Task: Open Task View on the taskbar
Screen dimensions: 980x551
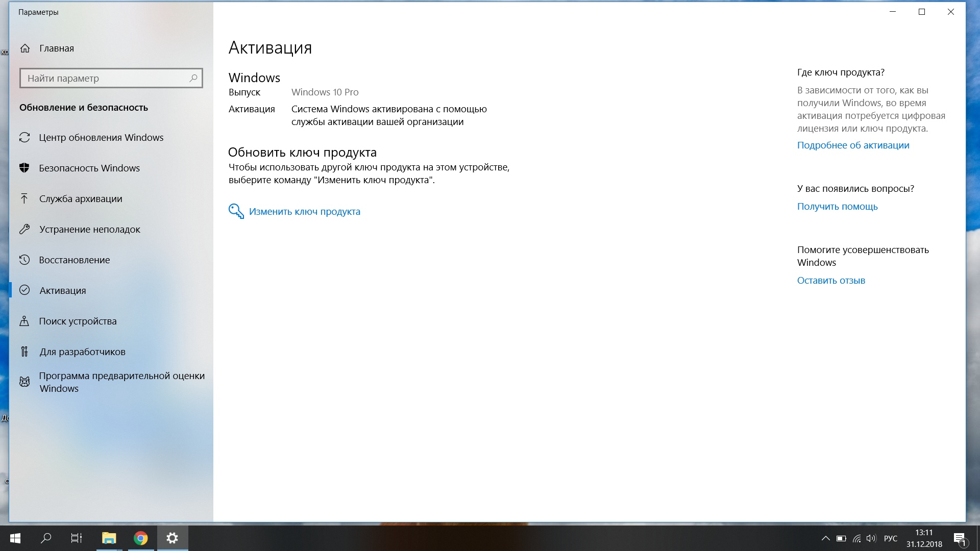Action: point(77,538)
